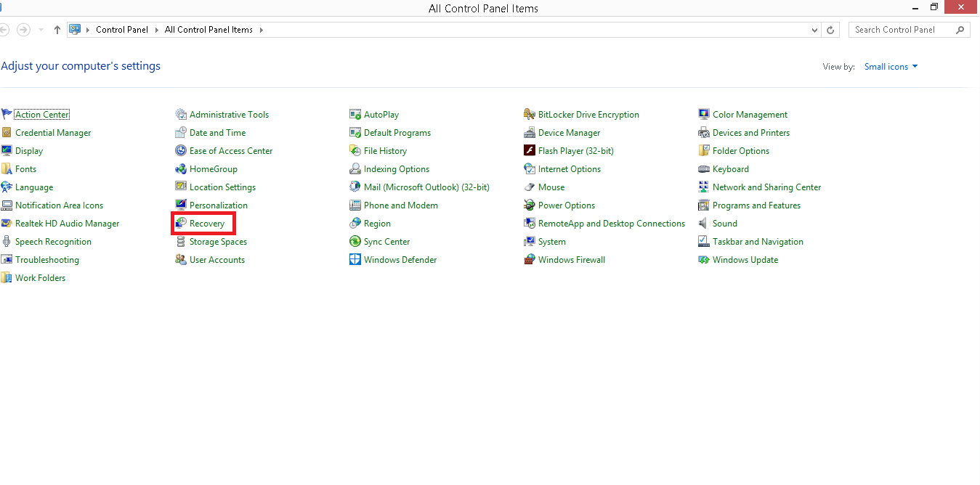
Task: Click the Control Panel icon in address bar
Action: 75,30
